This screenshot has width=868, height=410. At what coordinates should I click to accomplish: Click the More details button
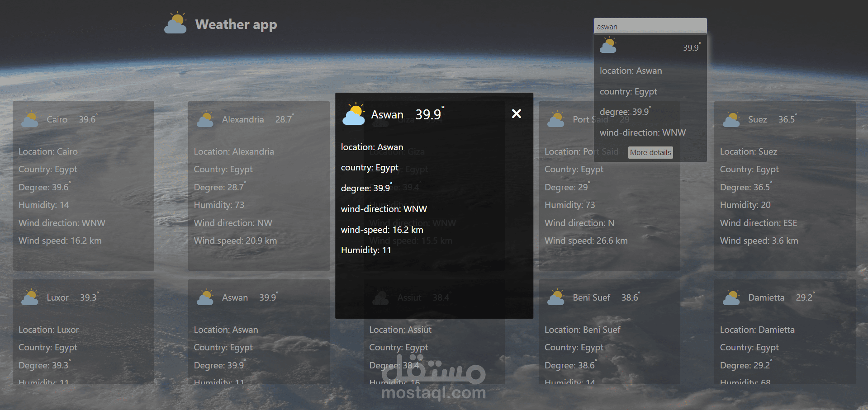[x=650, y=152]
